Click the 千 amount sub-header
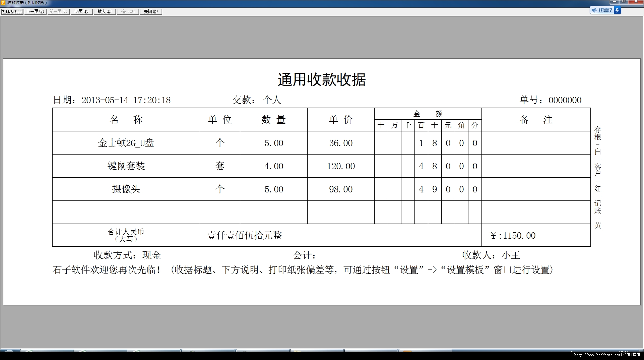The width and height of the screenshot is (644, 360). (408, 125)
